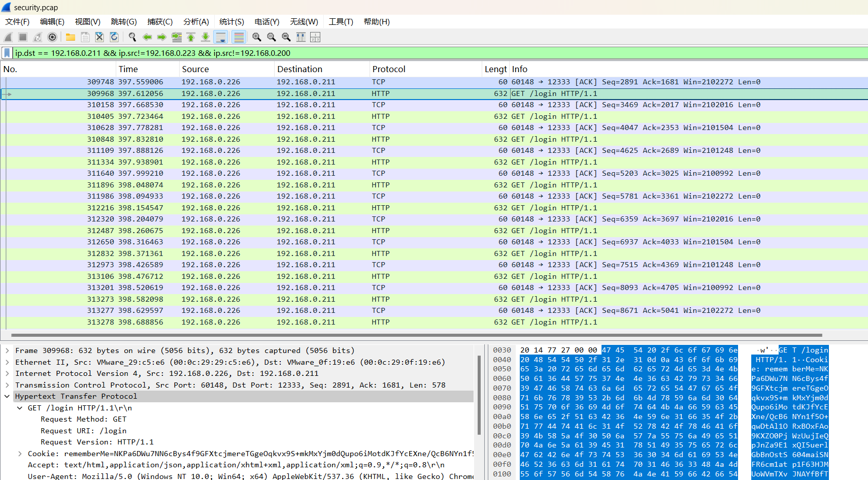
Task: Open the 帮助(H) menu
Action: click(377, 22)
